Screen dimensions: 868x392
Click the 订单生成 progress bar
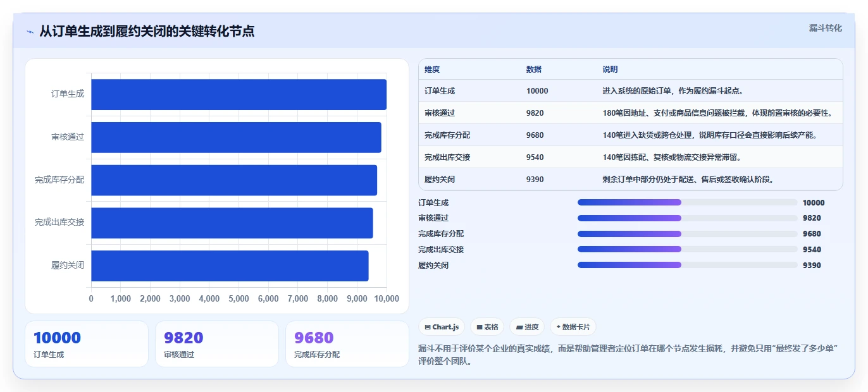point(687,202)
